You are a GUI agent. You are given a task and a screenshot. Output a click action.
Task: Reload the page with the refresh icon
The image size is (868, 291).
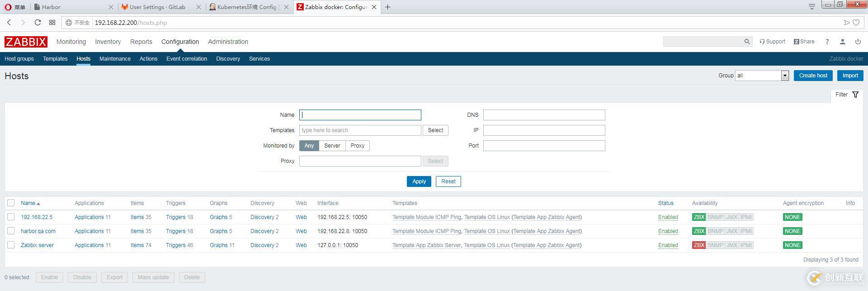coord(38,23)
